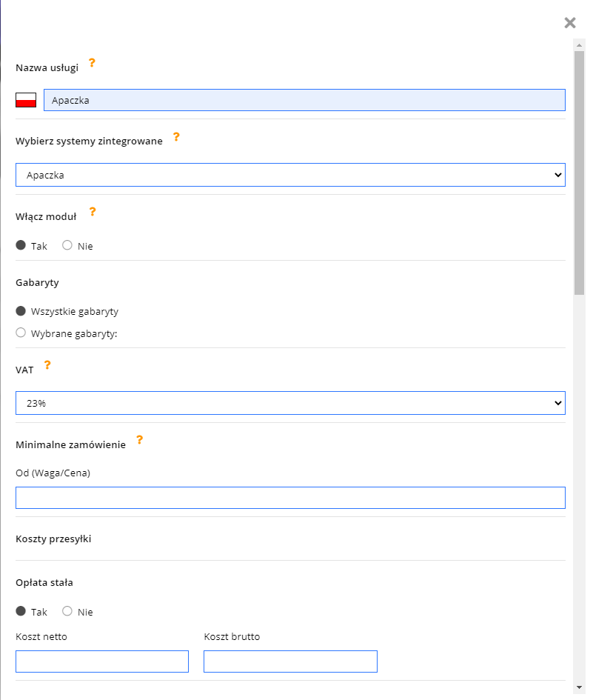Screen dimensions: 593x700
Task: Click help icon beside Minimalne zamówienie
Action: 139,440
